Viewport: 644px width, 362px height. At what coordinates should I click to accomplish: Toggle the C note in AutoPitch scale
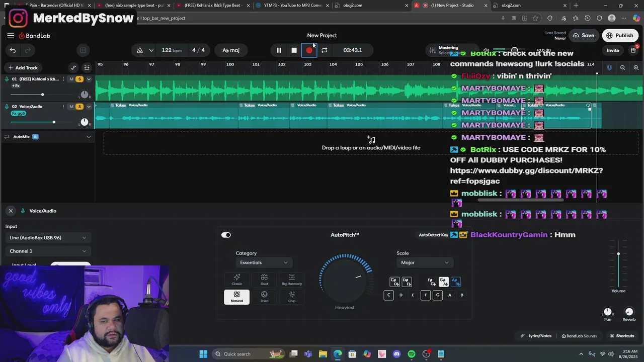[388, 295]
